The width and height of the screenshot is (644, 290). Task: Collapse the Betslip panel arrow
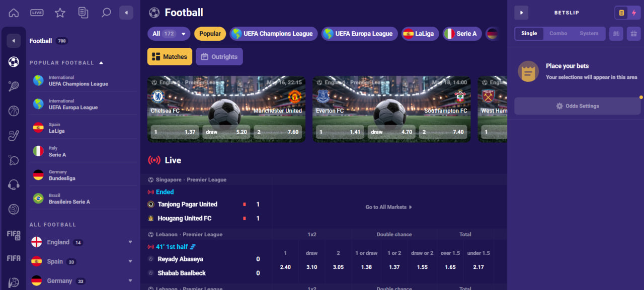[x=521, y=13]
